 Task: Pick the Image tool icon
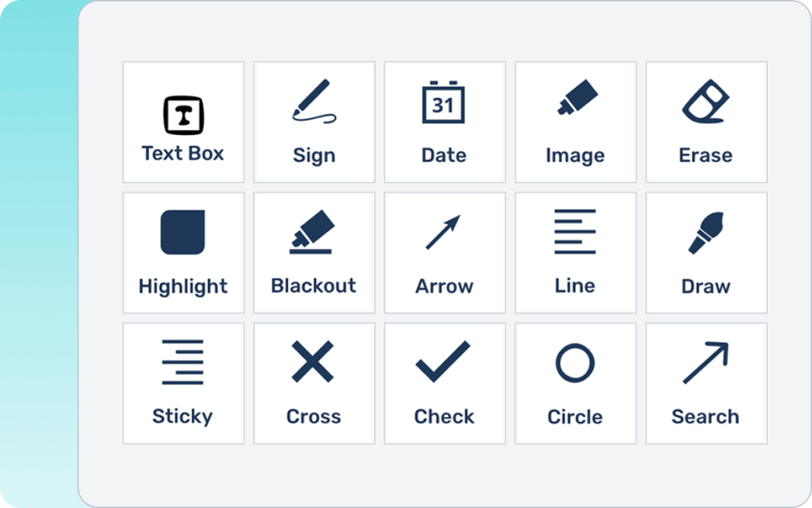click(x=575, y=98)
